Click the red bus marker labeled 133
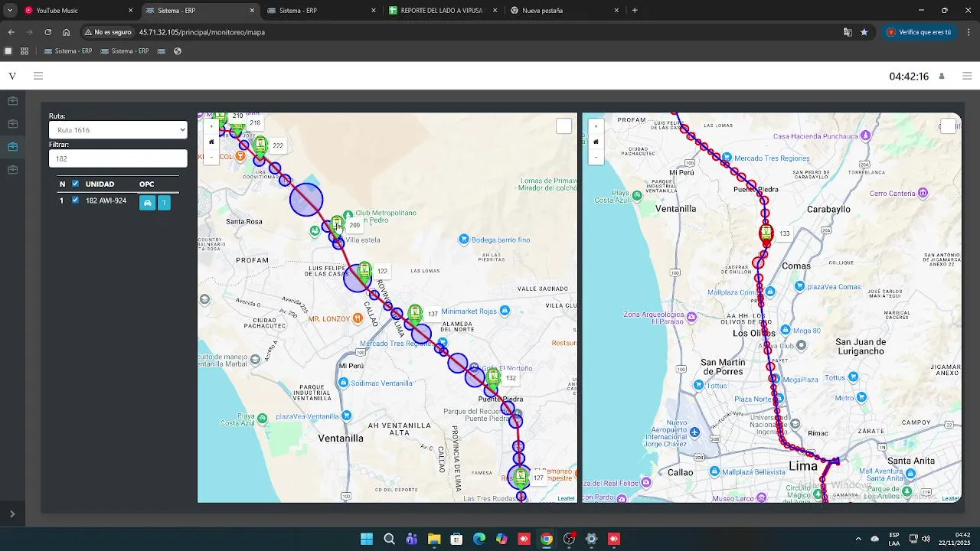This screenshot has width=980, height=551. 766,233
